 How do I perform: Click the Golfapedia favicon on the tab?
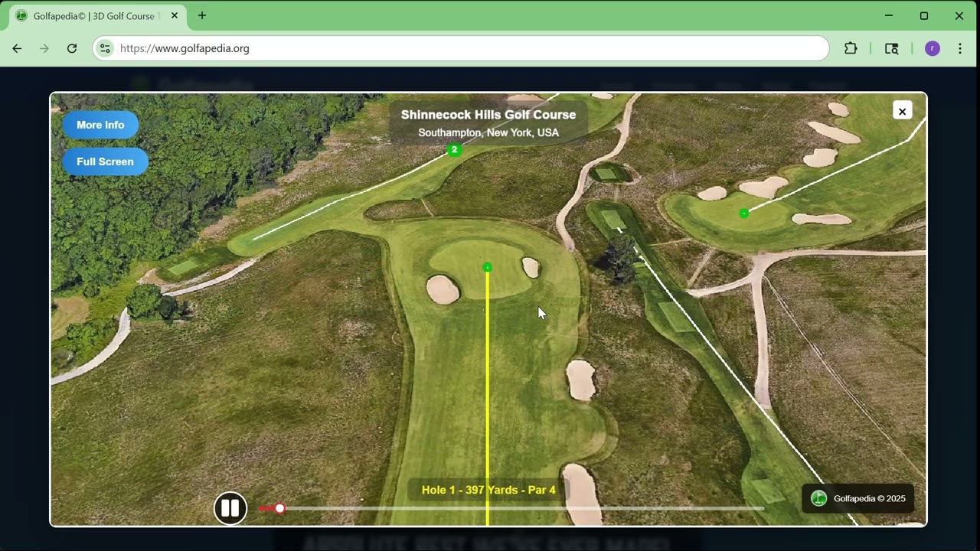[21, 16]
